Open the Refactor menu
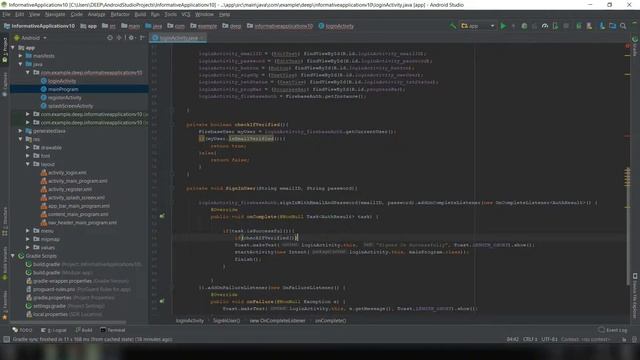 (x=120, y=14)
